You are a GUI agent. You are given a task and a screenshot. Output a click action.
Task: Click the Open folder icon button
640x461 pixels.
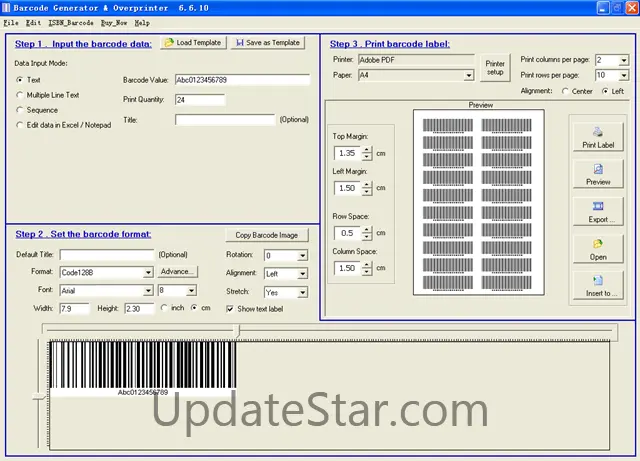(x=598, y=248)
